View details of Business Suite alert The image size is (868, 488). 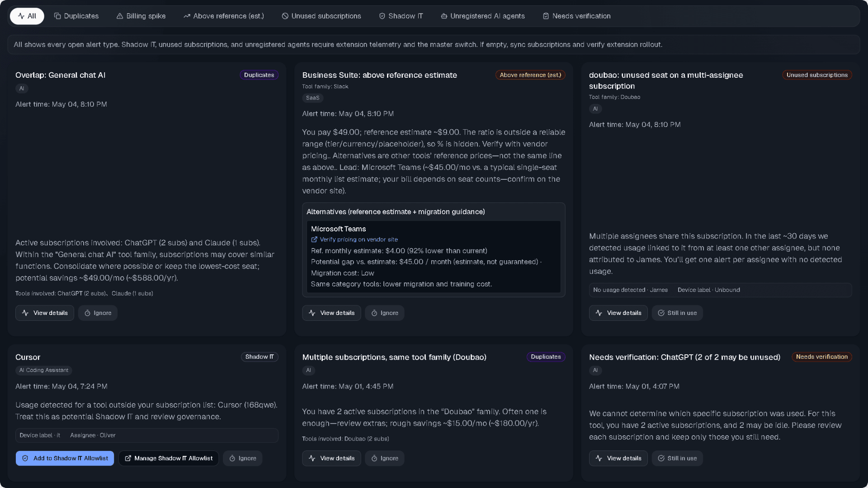click(331, 313)
